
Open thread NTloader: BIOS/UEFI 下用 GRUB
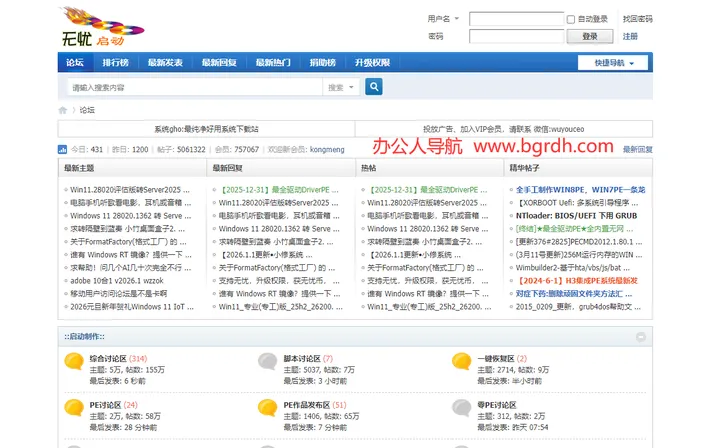(x=576, y=216)
